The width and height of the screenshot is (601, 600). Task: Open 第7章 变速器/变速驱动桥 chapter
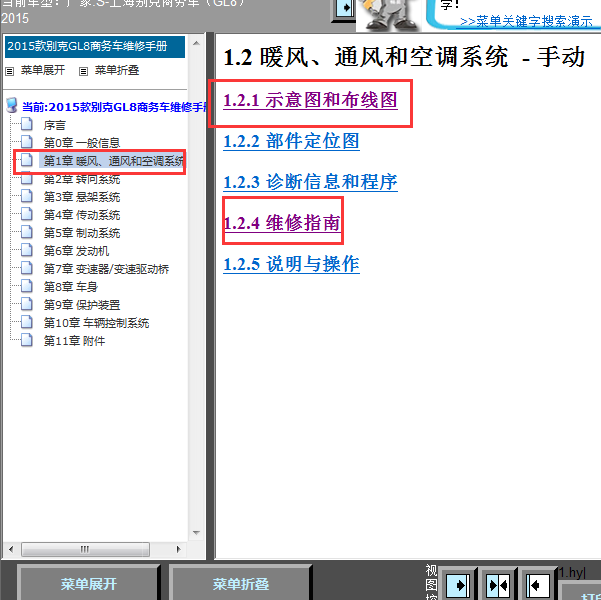(x=106, y=269)
